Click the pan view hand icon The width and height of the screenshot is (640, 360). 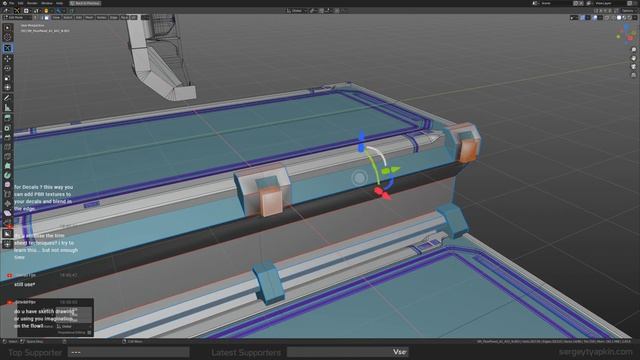633,58
